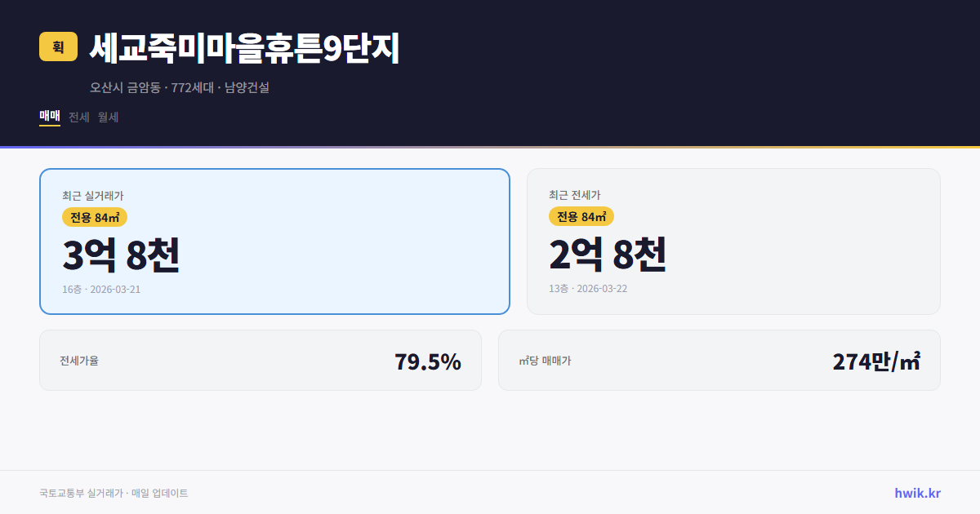This screenshot has height=514, width=980.
Task: Expand the 2억 8천 jeonse price details
Action: 609,255
